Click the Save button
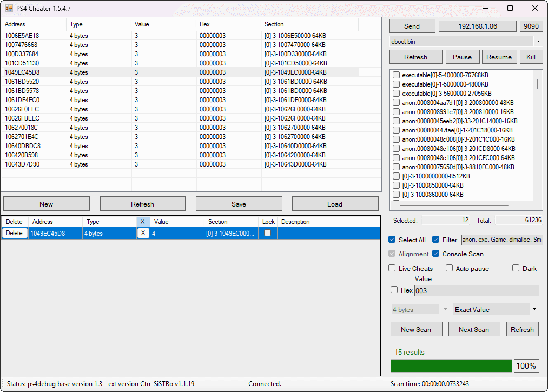 (239, 204)
